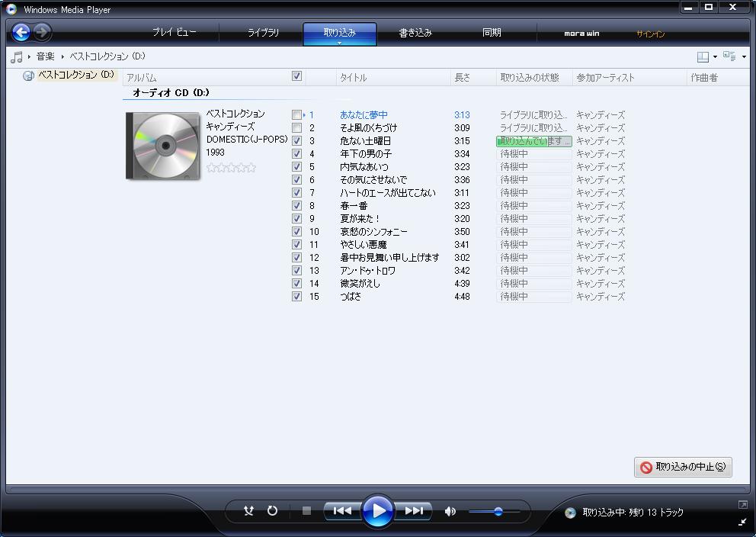756x537 pixels.
Task: Click ベストコレクション (D:) in the breadcrumb
Action: tap(107, 56)
